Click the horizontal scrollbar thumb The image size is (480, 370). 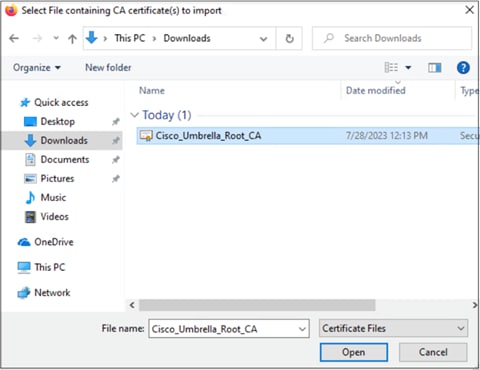[x=257, y=305]
